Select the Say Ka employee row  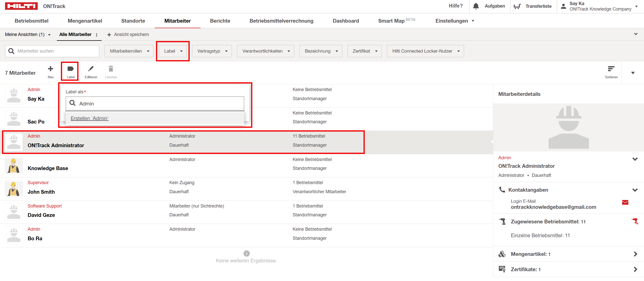point(247,96)
